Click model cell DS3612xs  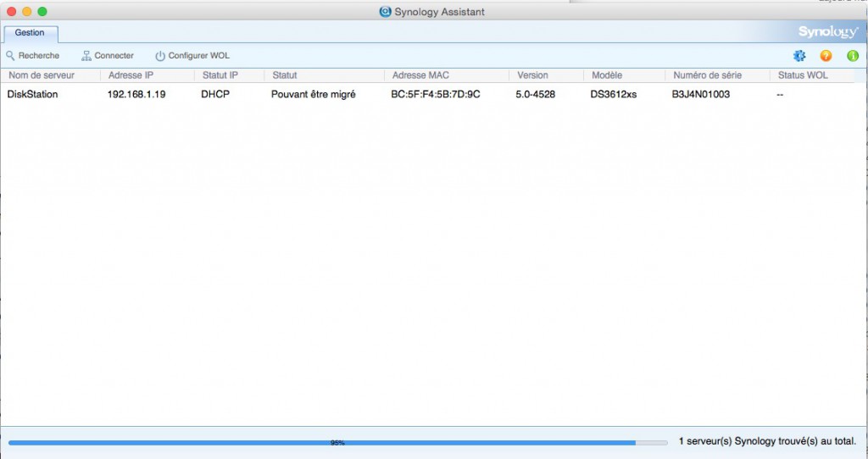[614, 95]
